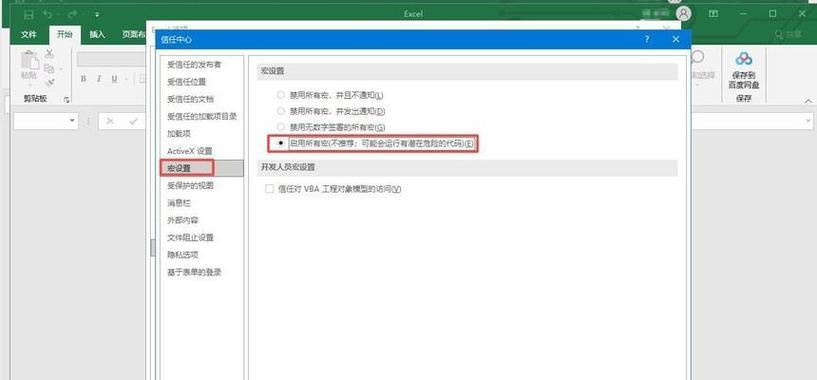
Task: Select 启用所有宏 (not recommended) radio option
Action: [281, 143]
